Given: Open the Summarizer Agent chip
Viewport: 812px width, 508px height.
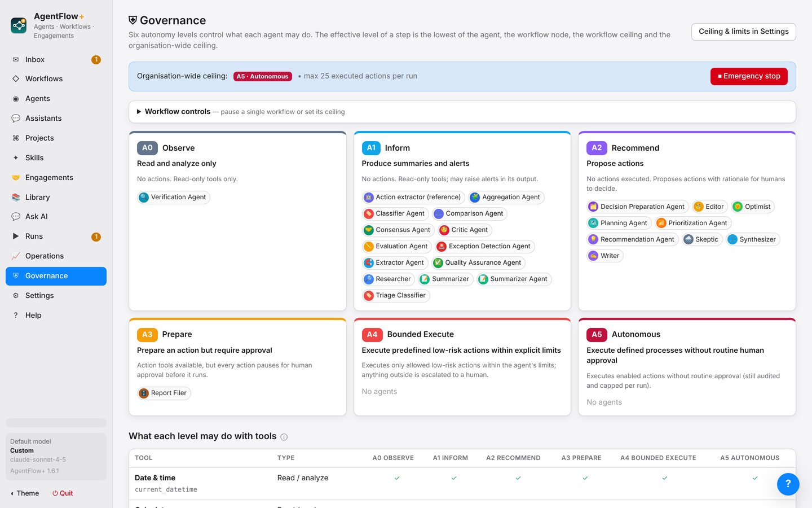Looking at the screenshot, I should click(514, 279).
